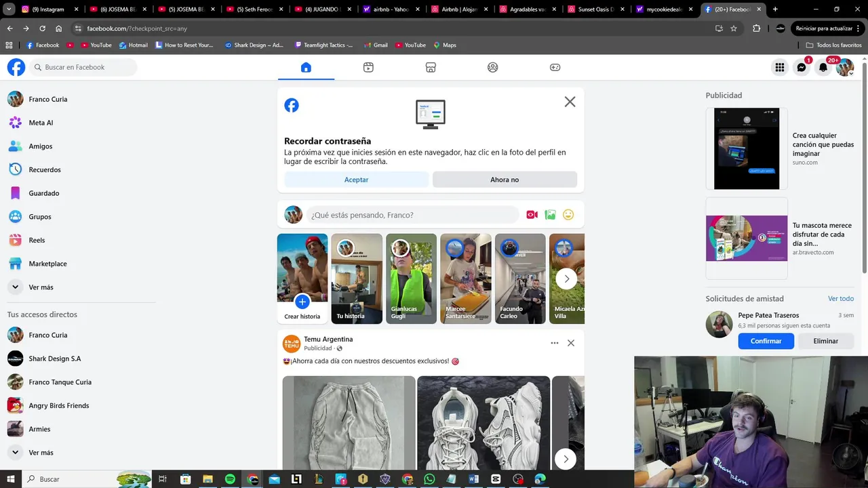Click the Ahora no button
The width and height of the screenshot is (868, 488).
pos(505,180)
